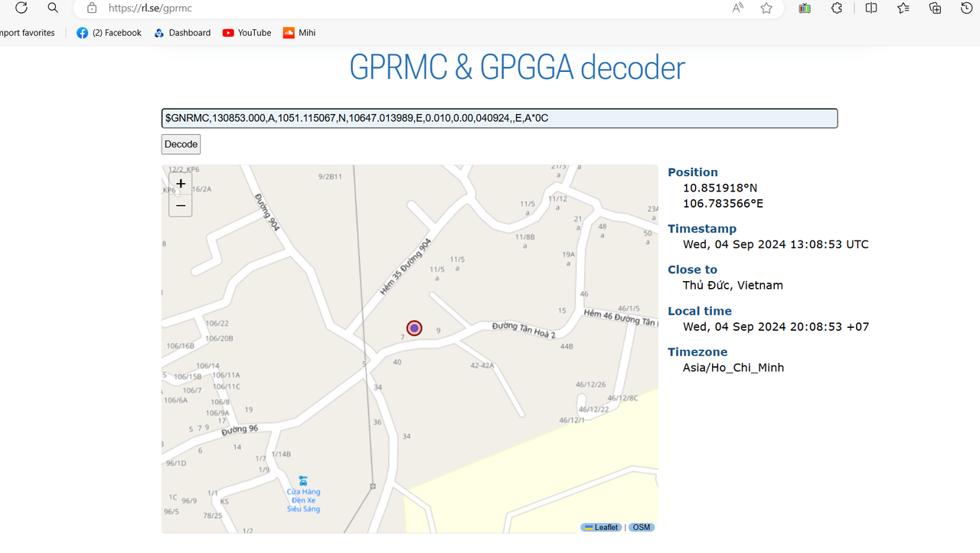Viewport: 980px width, 553px height.
Task: Open YouTube bookmark
Action: pos(247,33)
